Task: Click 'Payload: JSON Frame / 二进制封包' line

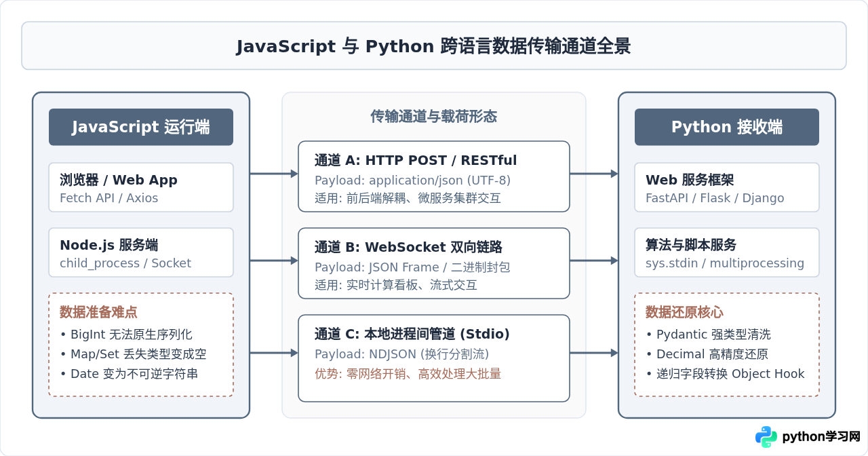Action: pos(412,267)
